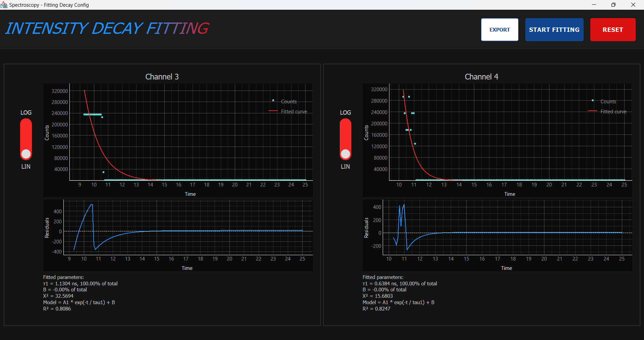The width and height of the screenshot is (644, 340).
Task: Click Channel 4 'B = -0.00% of total' text
Action: [384, 289]
